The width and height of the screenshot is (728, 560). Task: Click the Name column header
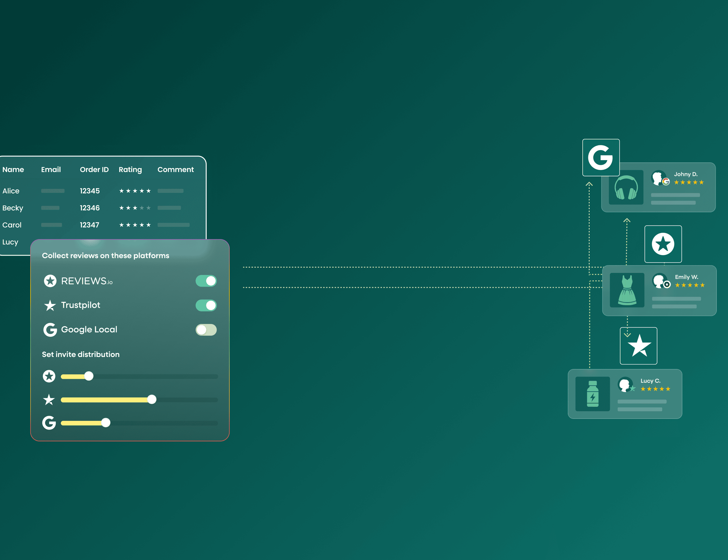(13, 169)
